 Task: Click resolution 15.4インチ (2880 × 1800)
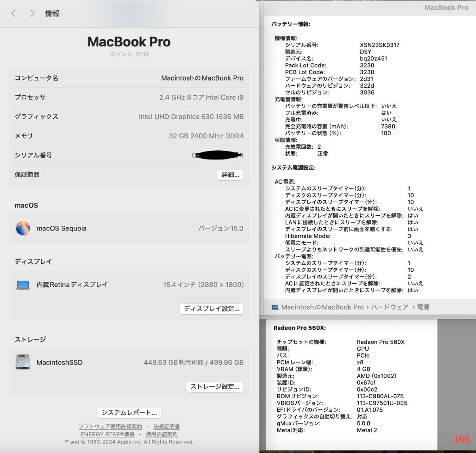coord(203,284)
